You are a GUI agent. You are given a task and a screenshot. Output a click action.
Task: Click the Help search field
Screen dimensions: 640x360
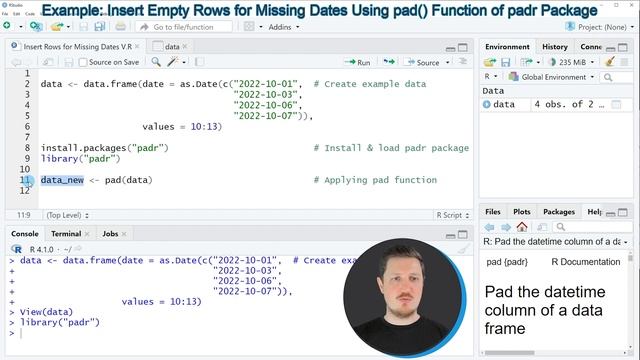click(x=592, y=227)
